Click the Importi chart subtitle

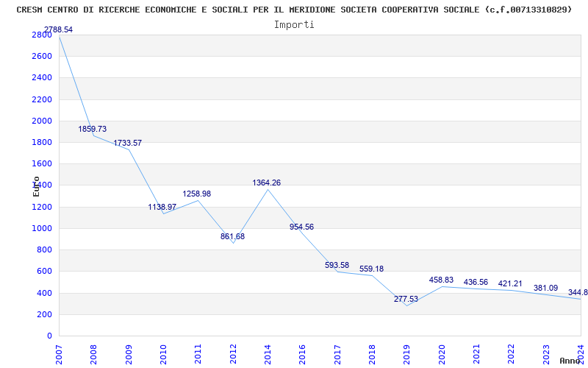(x=294, y=24)
